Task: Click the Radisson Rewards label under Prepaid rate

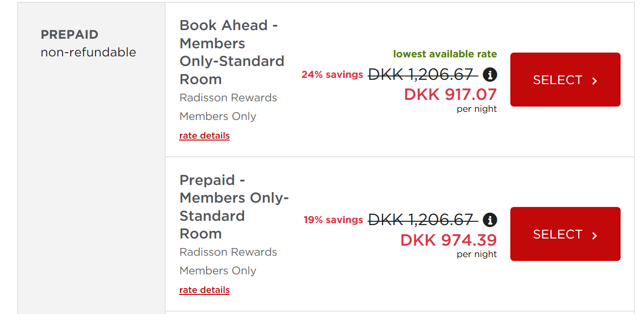Action: 228,252
